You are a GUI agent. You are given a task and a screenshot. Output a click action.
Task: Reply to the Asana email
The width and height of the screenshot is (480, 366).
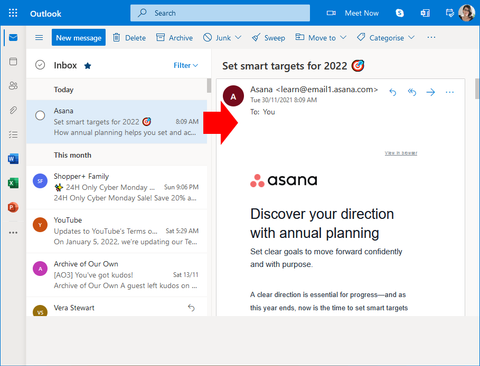[393, 92]
